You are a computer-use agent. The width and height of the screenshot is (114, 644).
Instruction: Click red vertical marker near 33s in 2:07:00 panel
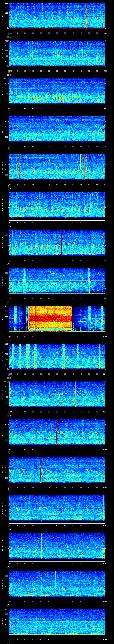pos(61,243)
